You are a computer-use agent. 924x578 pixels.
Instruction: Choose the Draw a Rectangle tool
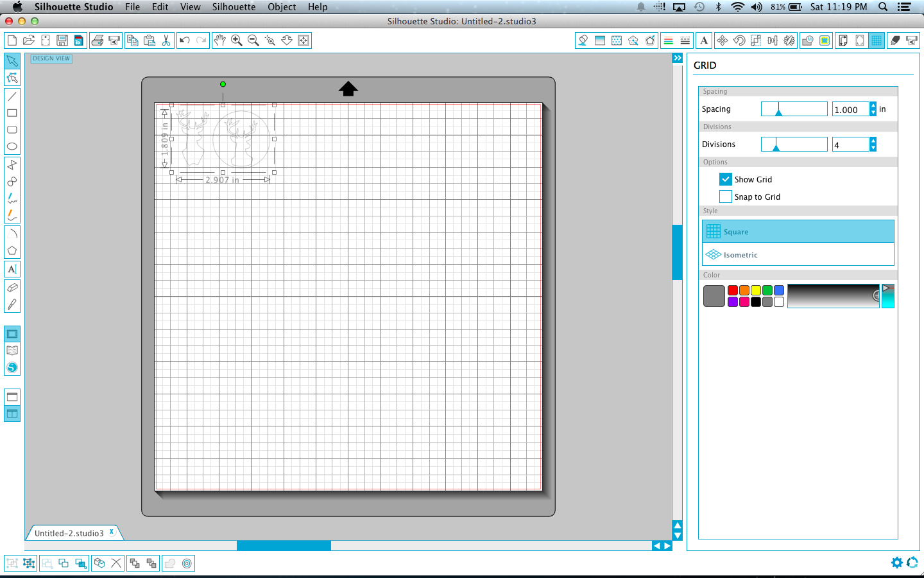(12, 113)
